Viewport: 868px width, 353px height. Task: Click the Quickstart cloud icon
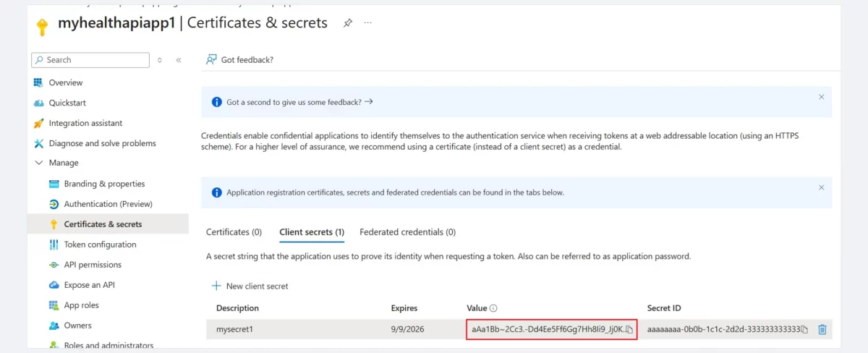click(39, 103)
